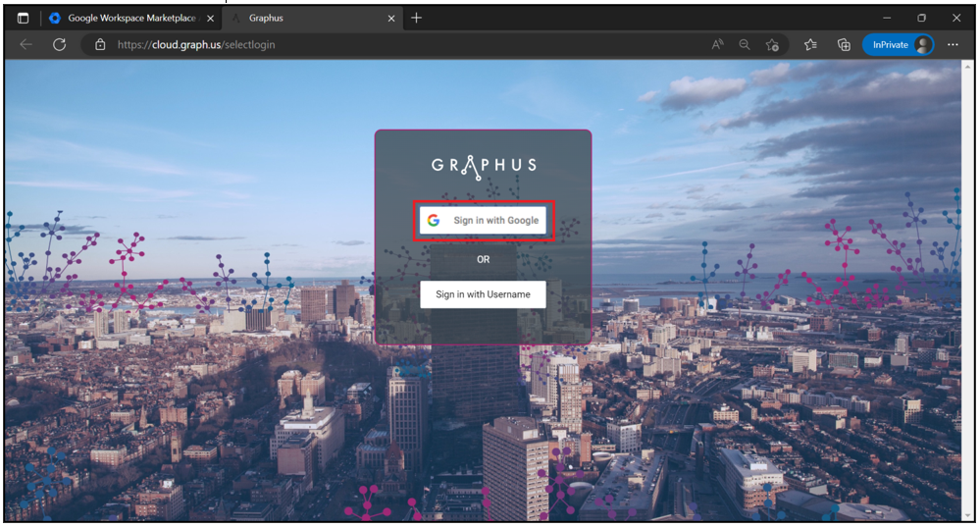The width and height of the screenshot is (980, 528).
Task: Restore down the browser window
Action: click(x=921, y=18)
